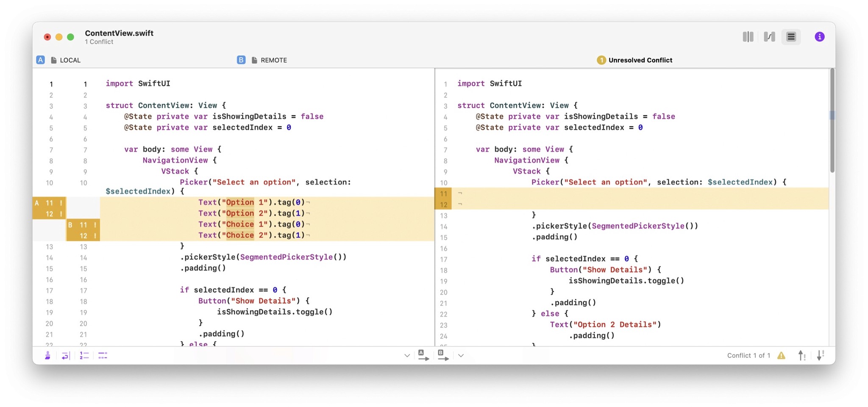Select the unified list view layout
Screen dimensions: 868x407
tap(791, 37)
